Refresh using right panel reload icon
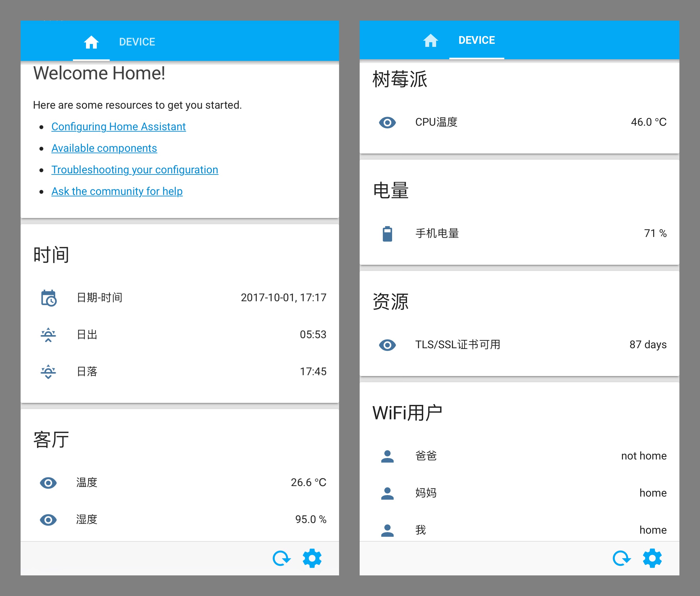700x596 pixels. pyautogui.click(x=622, y=558)
